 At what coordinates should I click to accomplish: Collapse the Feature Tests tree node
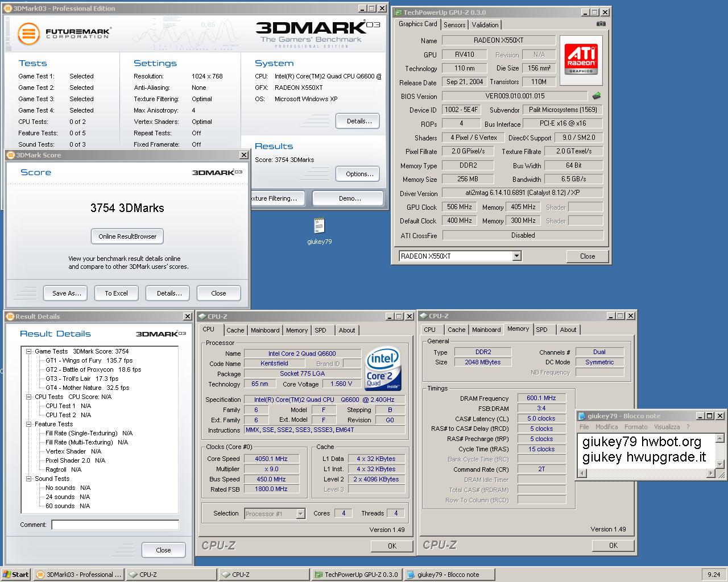[28, 424]
